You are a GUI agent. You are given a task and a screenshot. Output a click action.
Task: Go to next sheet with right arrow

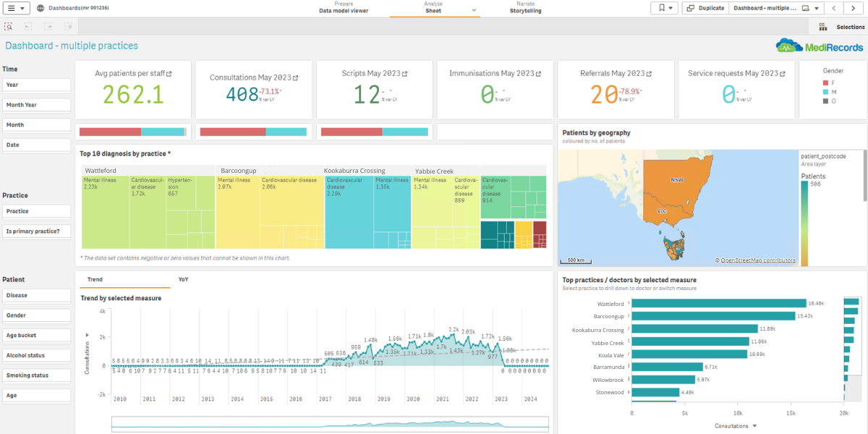854,8
